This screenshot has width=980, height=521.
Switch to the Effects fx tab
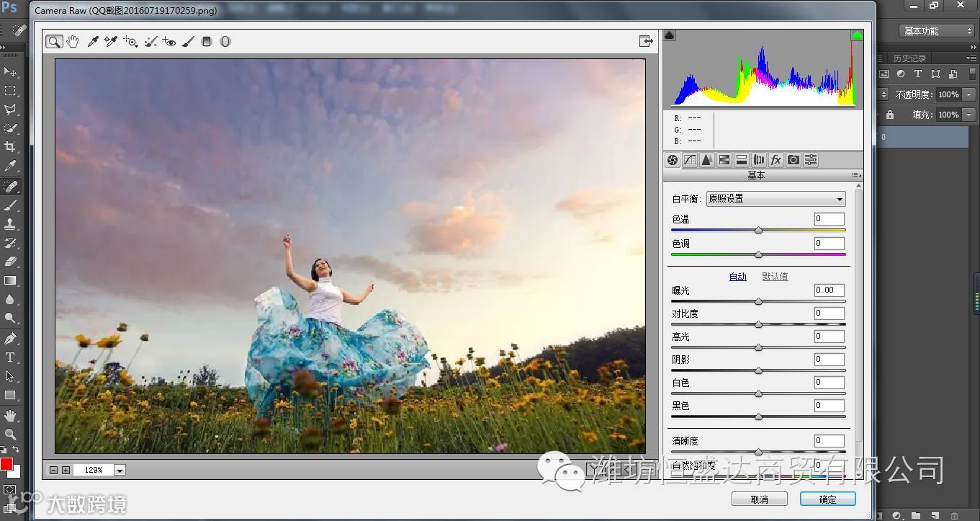coord(776,160)
